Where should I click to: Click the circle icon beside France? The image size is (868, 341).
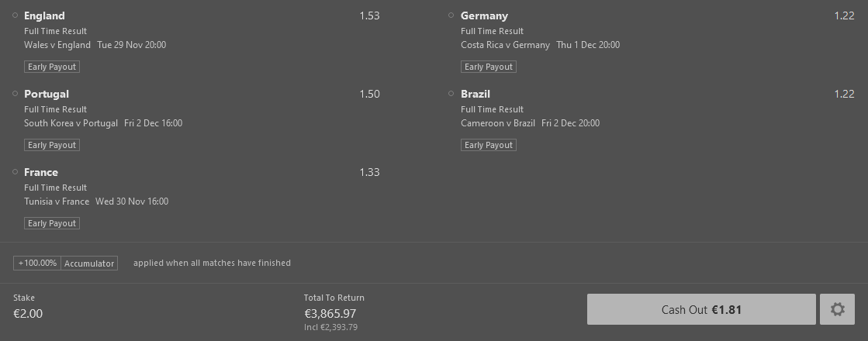(16, 172)
